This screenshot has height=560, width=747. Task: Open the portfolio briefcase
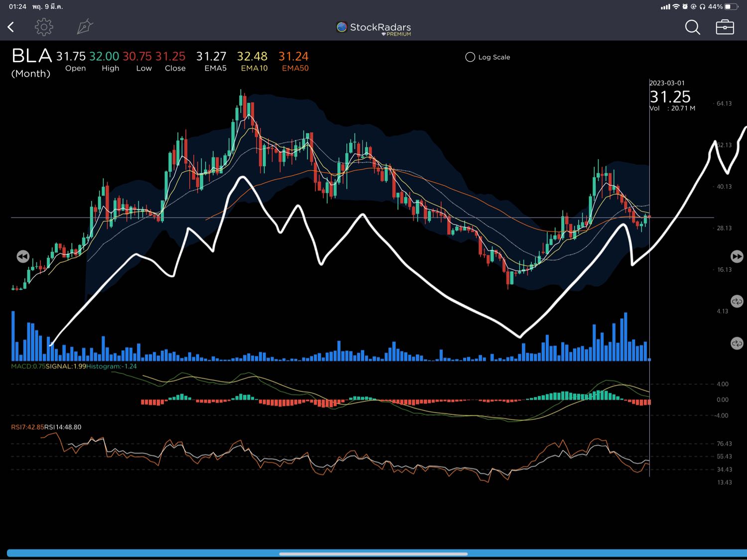(725, 27)
